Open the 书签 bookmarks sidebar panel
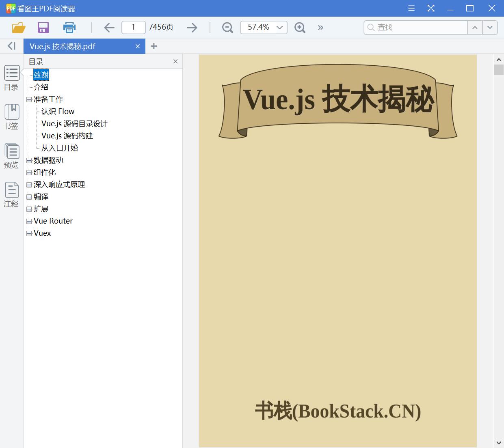 click(12, 117)
